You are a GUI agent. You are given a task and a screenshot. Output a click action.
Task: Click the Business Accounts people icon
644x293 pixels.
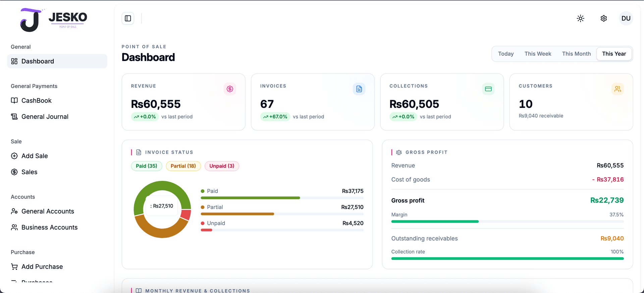[14, 227]
